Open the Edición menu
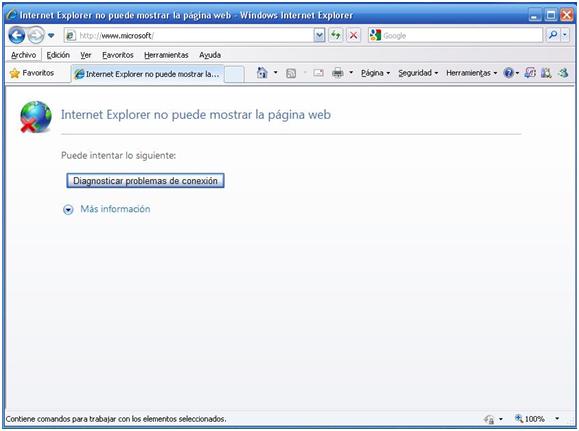This screenshot has width=579, height=431. (58, 55)
